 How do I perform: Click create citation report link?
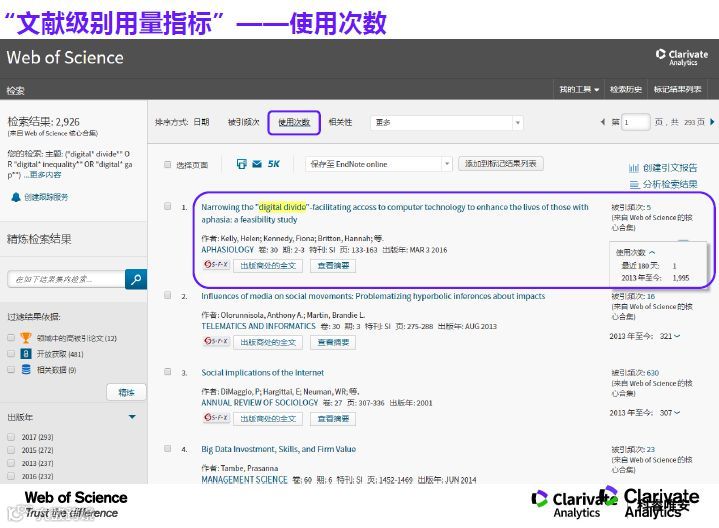point(670,168)
